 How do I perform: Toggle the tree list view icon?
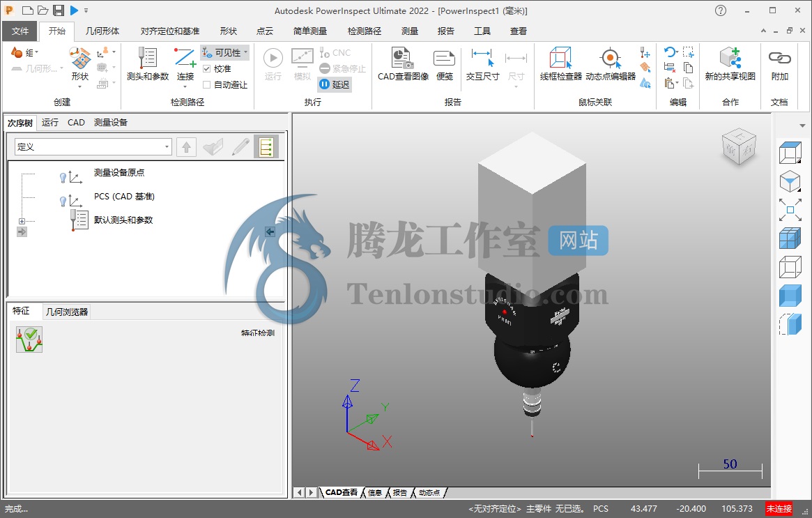pyautogui.click(x=266, y=147)
